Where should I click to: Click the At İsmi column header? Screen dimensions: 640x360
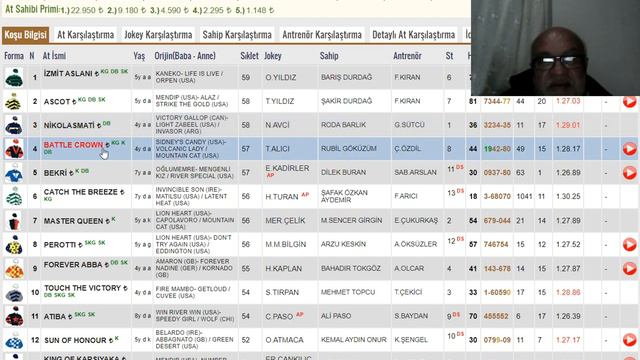[54, 56]
